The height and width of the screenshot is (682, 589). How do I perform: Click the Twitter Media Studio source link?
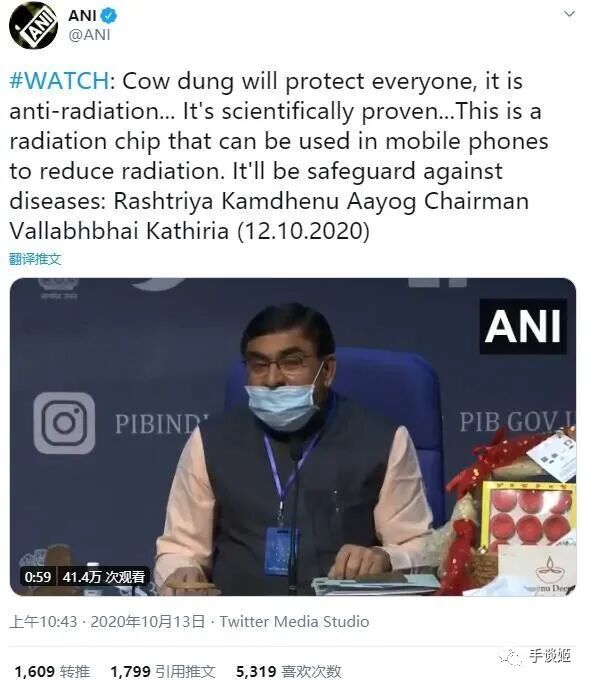tap(294, 622)
